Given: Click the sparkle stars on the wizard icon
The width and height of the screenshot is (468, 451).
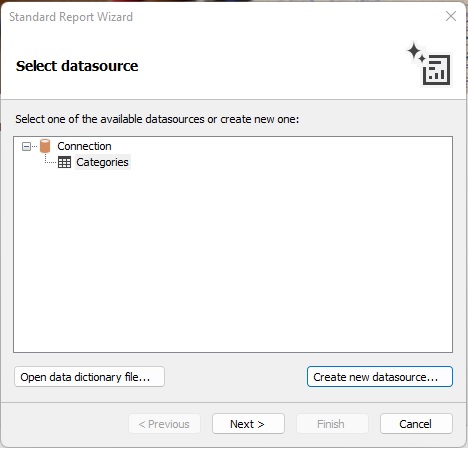Looking at the screenshot, I should [416, 53].
